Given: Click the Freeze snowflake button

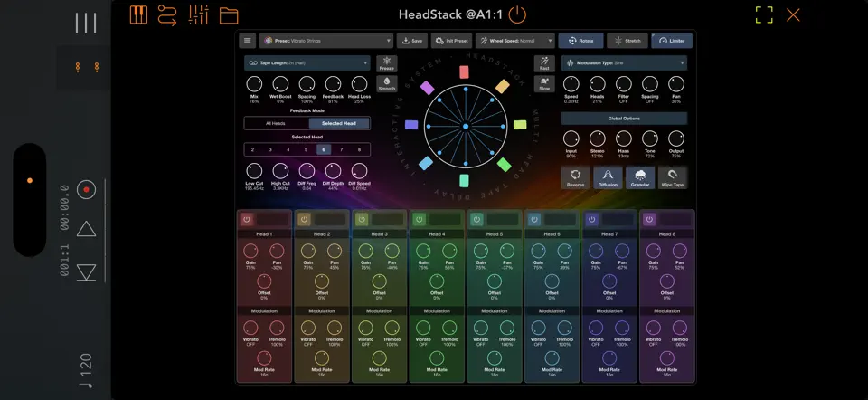Looking at the screenshot, I should pos(386,63).
